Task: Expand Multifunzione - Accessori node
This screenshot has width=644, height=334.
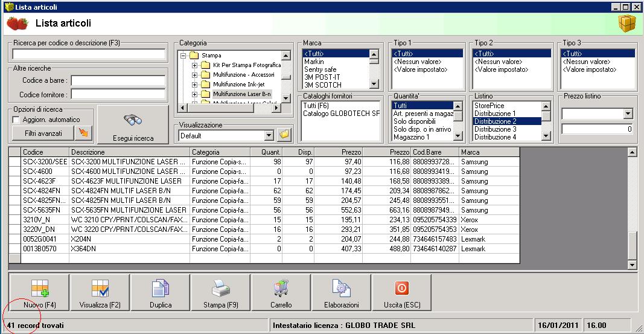Action: pos(195,75)
